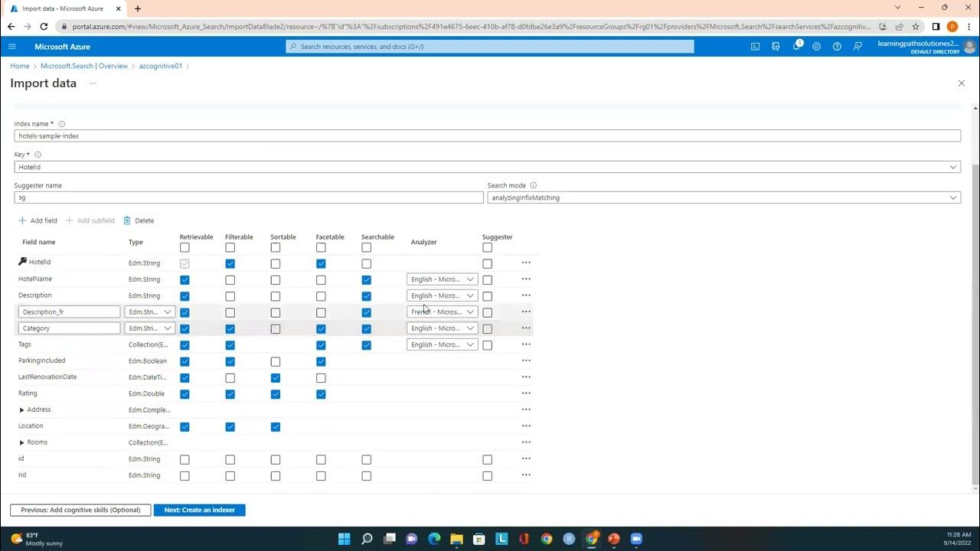Open the ellipsis menu for Tags row
Viewport: 980px width, 551px height.
(526, 344)
